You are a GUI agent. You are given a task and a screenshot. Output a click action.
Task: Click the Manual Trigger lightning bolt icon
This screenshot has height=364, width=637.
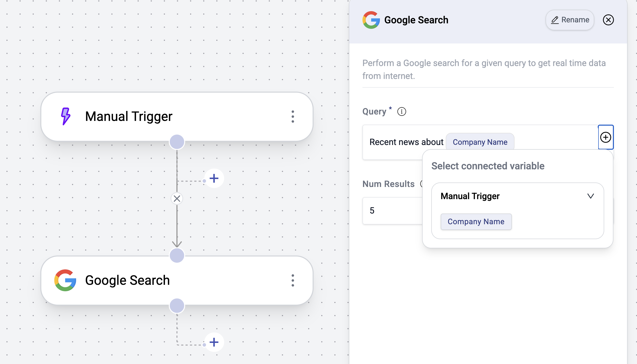click(66, 116)
